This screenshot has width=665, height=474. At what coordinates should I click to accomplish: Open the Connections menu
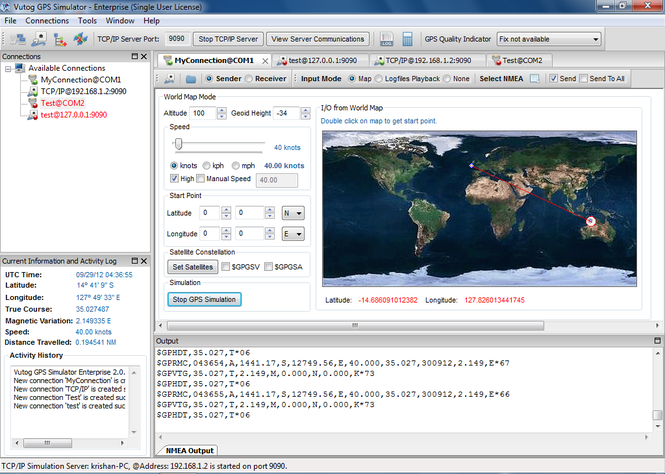tap(47, 21)
